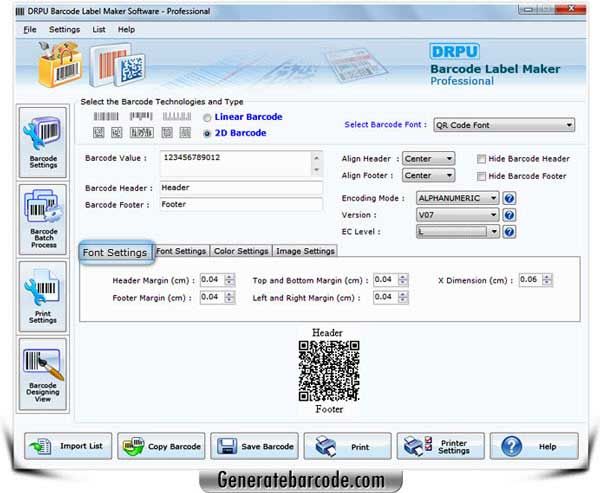This screenshot has width=600, height=493.
Task: Open the Version dropdown showing V07
Action: coord(458,215)
